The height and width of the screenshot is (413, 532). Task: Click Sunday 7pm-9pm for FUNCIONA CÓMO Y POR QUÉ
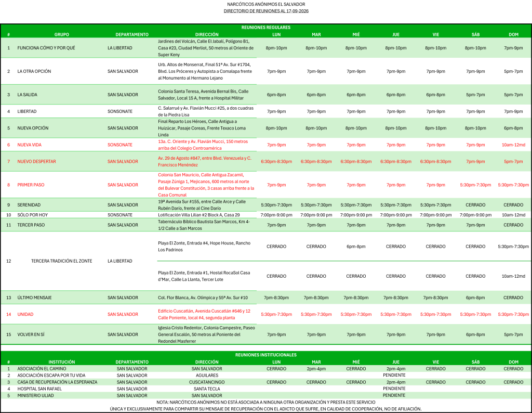513,48
